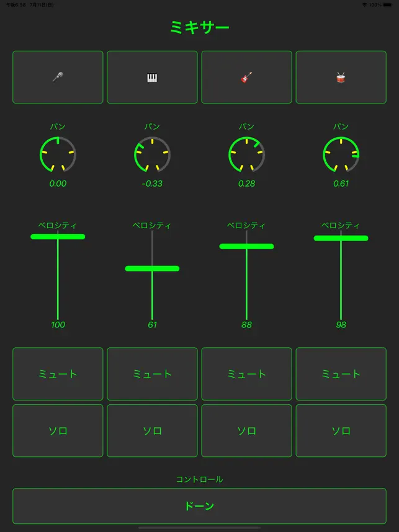Click the pan knob showing 0.61

[x=341, y=155]
